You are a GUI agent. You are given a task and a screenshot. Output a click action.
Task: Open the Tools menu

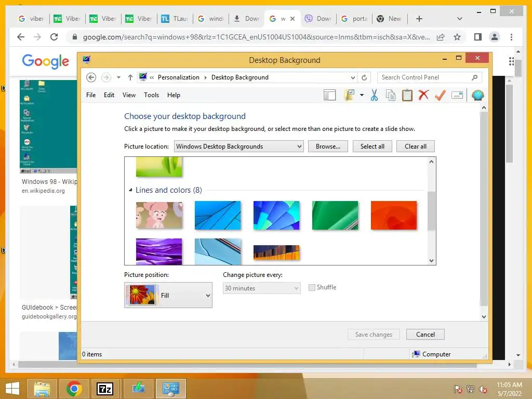(151, 95)
